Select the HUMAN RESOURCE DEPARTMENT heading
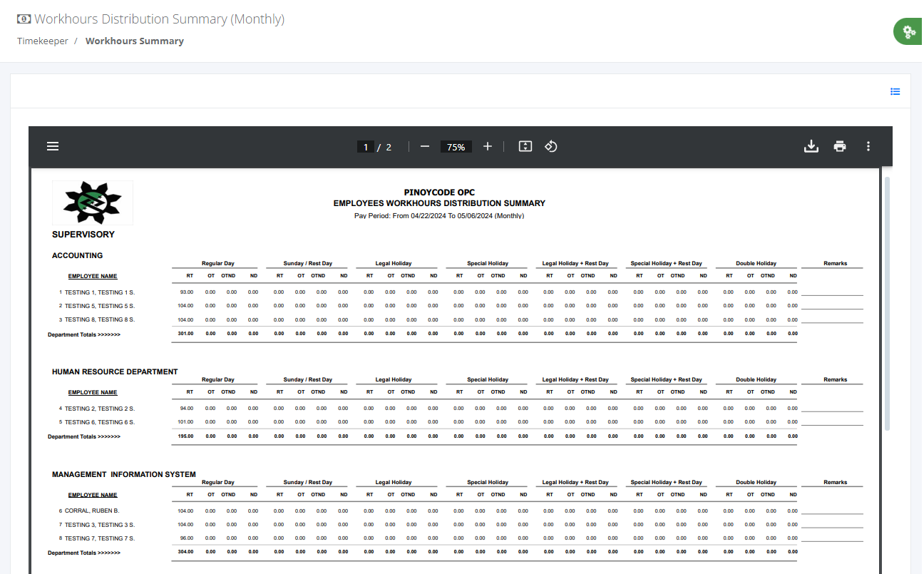The height and width of the screenshot is (574, 924). 115,371
